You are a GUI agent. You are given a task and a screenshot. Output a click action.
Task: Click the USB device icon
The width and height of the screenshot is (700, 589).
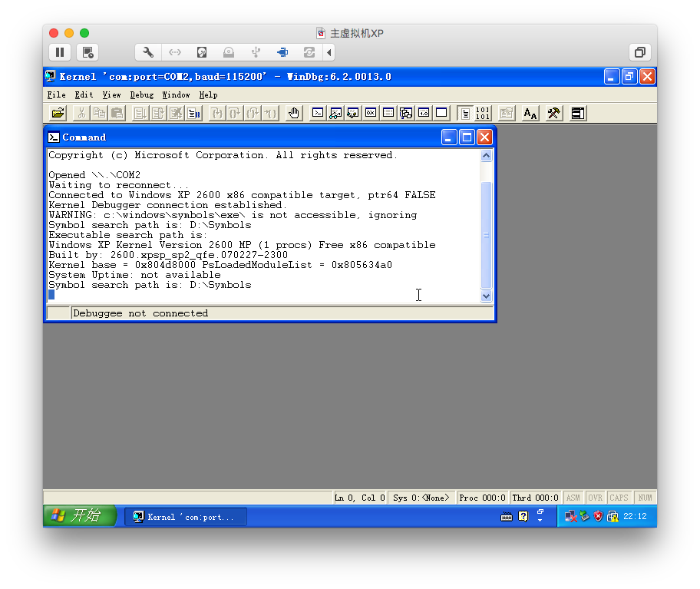click(x=256, y=53)
